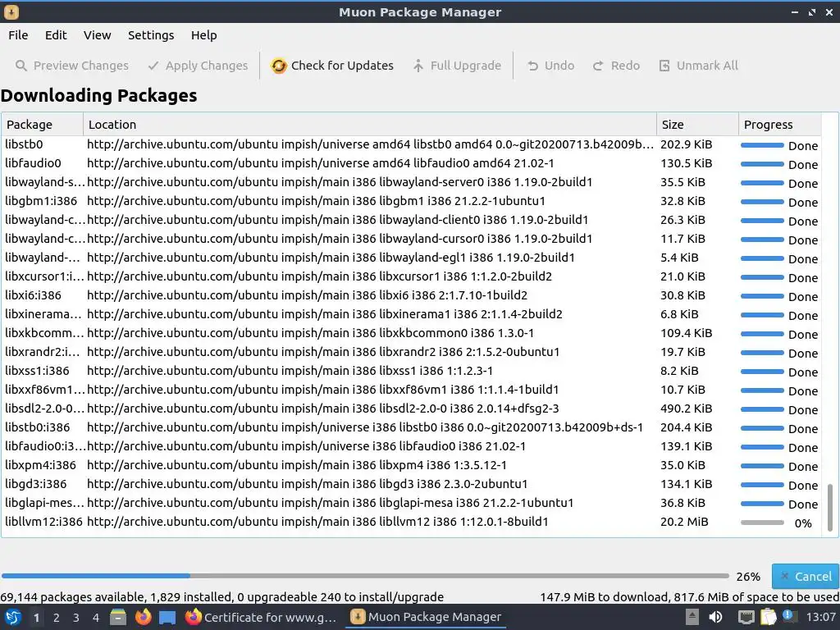Viewport: 840px width, 630px height.
Task: Click the libwayland-server0 location URL
Action: [x=340, y=182]
